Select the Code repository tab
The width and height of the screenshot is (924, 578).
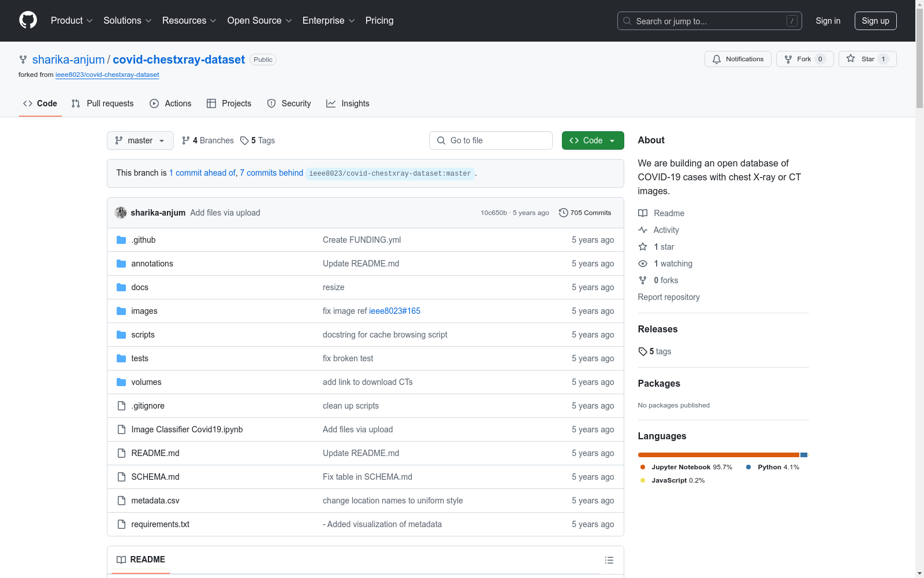coord(40,103)
